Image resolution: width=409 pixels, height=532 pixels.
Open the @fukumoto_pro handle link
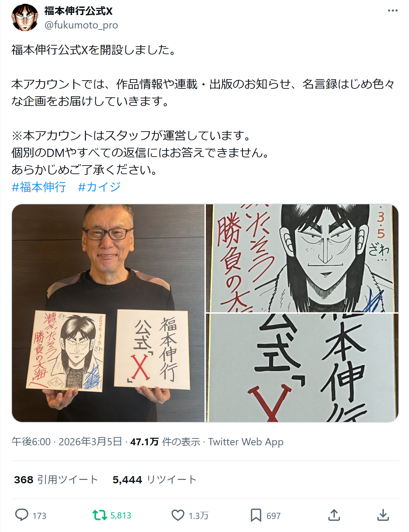[x=81, y=25]
